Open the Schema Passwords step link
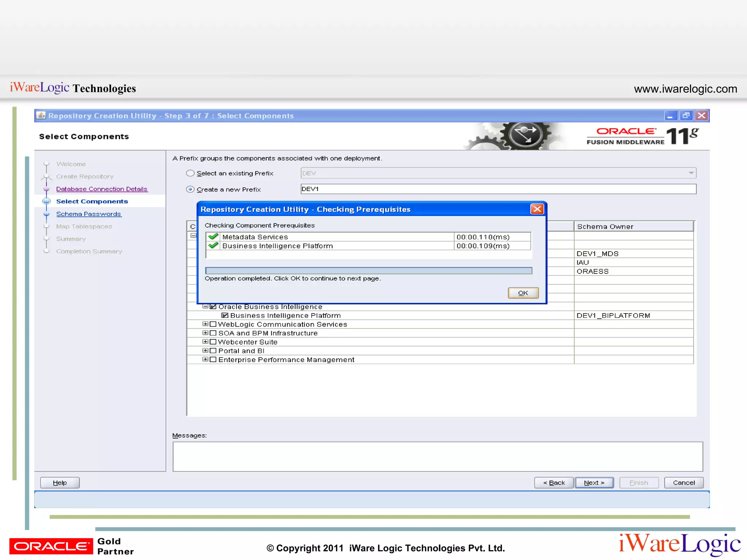Image resolution: width=747 pixels, height=560 pixels. 89,214
